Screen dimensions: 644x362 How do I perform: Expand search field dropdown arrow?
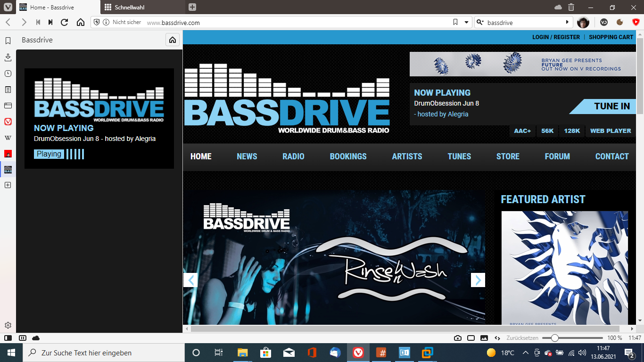(x=568, y=22)
